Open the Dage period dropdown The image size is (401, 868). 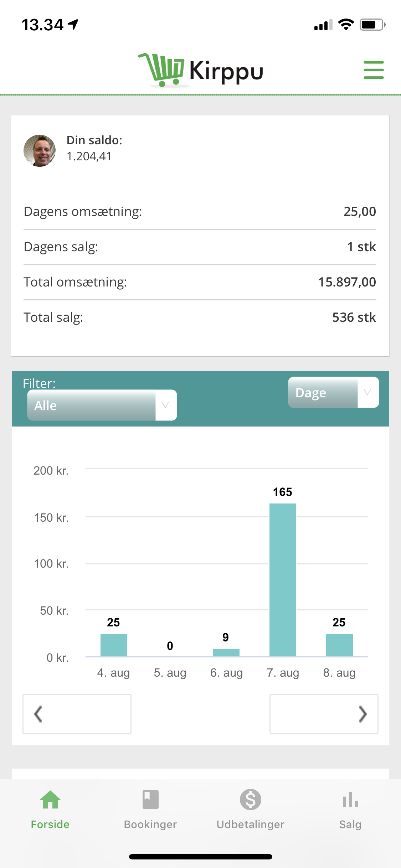click(x=333, y=392)
